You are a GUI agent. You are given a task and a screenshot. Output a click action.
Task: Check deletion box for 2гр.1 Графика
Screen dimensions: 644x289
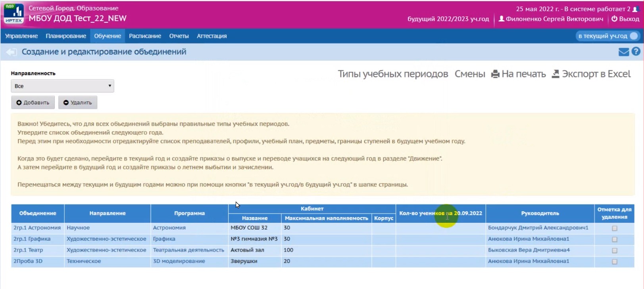614,239
